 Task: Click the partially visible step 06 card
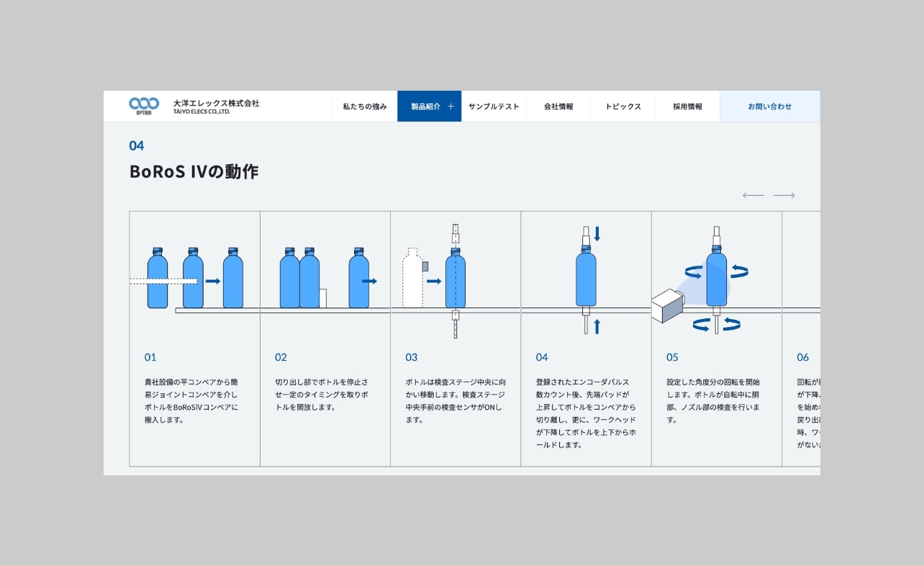point(802,338)
